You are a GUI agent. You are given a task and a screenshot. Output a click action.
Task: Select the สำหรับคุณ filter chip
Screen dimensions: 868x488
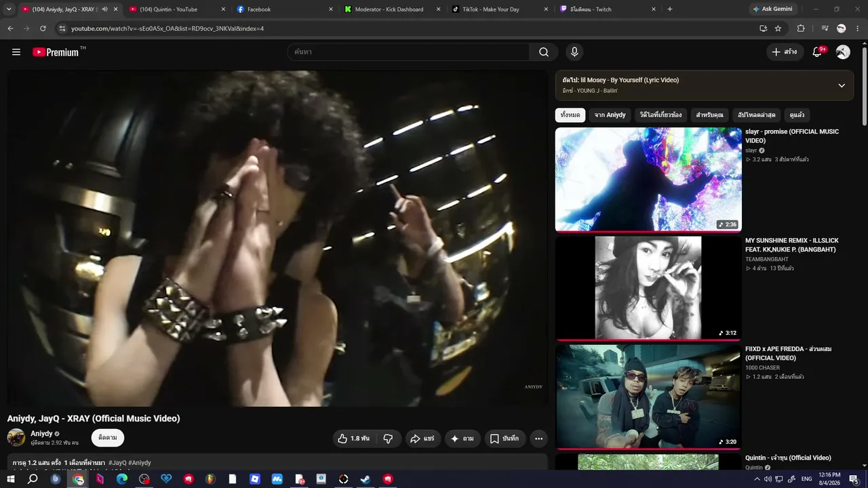click(709, 115)
